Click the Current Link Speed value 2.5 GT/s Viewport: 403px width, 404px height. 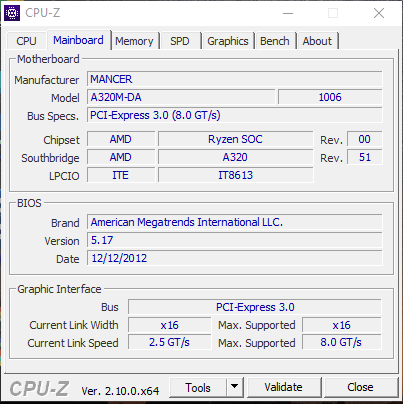[169, 342]
